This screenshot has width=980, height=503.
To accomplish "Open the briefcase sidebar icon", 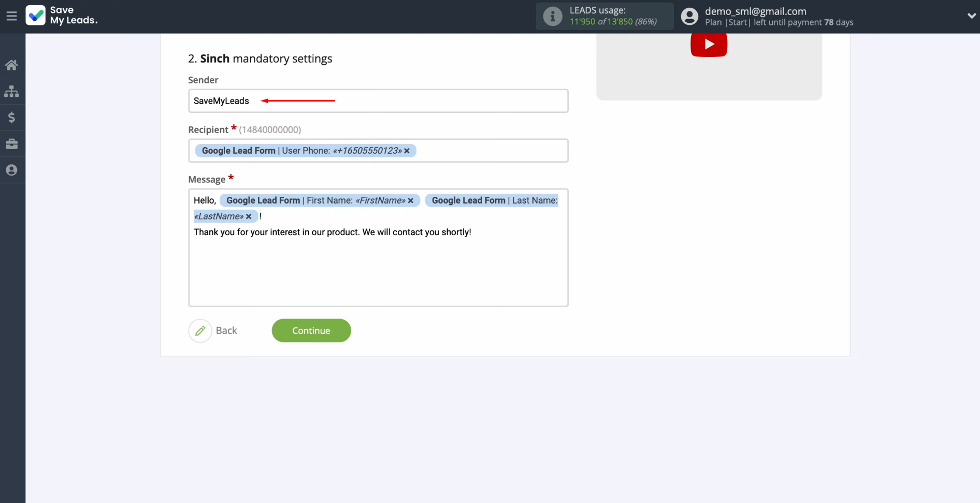I will 11,144.
